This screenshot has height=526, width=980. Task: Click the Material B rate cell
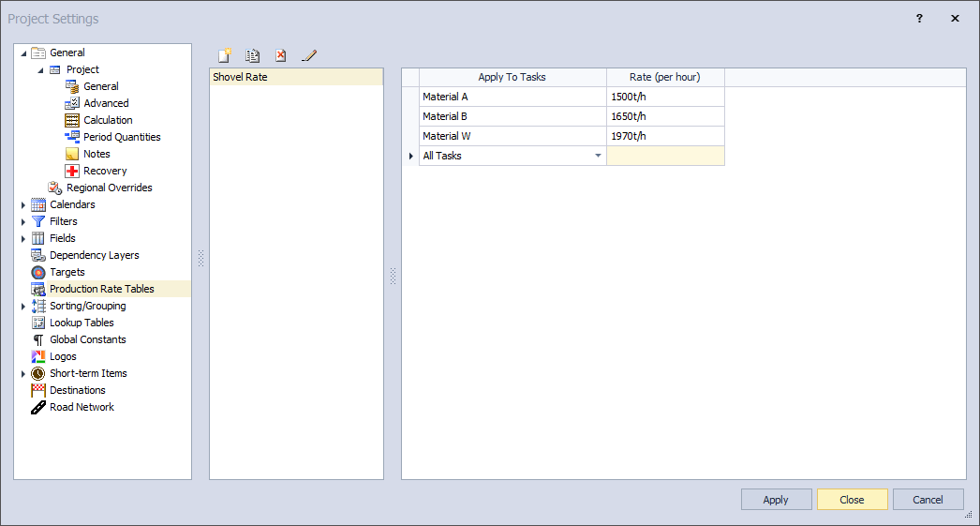click(665, 116)
